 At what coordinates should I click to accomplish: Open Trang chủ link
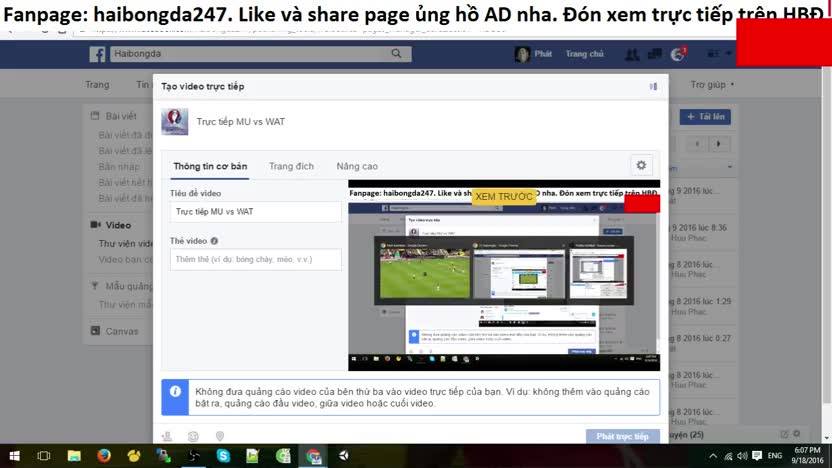click(584, 54)
